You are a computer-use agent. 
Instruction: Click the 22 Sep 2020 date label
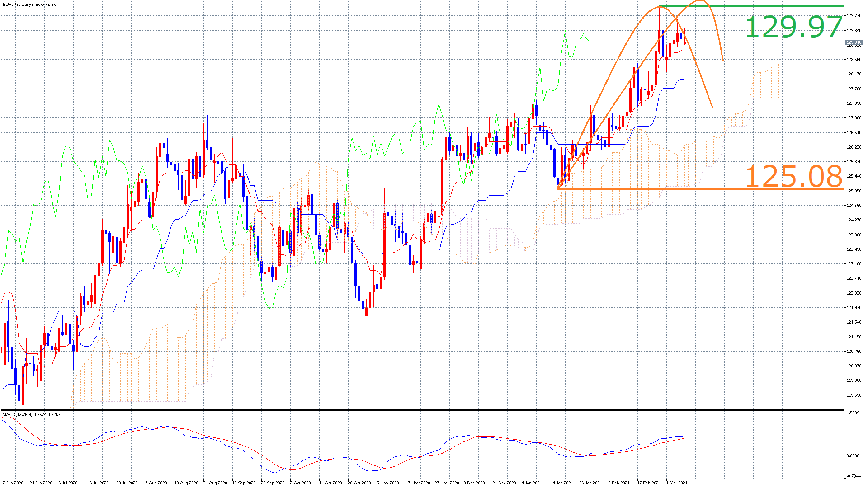(x=273, y=483)
